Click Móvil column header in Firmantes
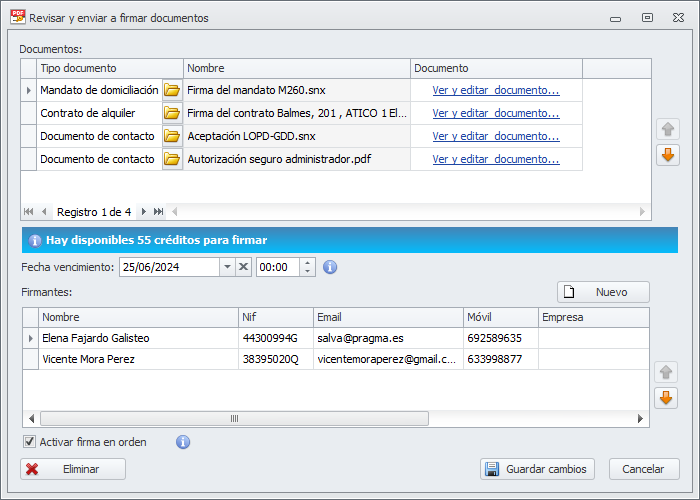 (x=501, y=317)
